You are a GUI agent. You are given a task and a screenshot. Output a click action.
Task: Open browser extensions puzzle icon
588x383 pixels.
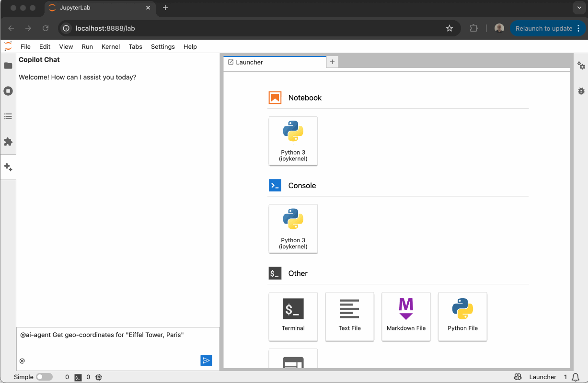(474, 28)
